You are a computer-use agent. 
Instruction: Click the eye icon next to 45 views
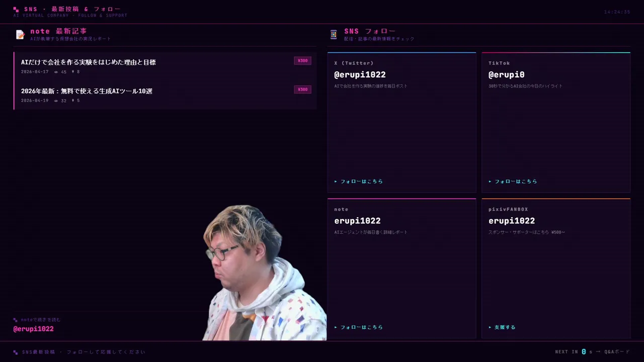point(56,72)
